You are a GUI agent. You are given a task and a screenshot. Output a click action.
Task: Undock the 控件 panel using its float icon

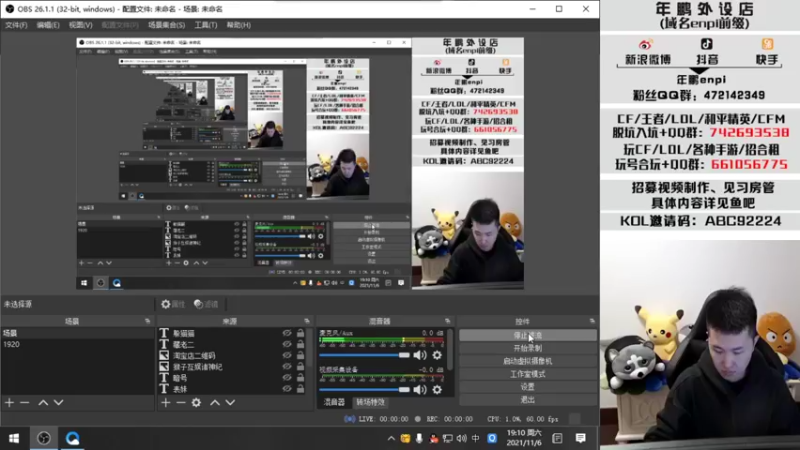click(x=592, y=321)
